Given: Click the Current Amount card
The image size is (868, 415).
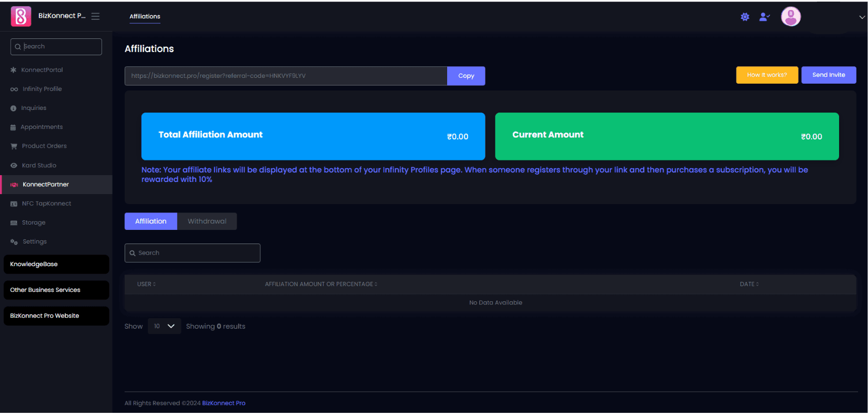Looking at the screenshot, I should (x=667, y=136).
